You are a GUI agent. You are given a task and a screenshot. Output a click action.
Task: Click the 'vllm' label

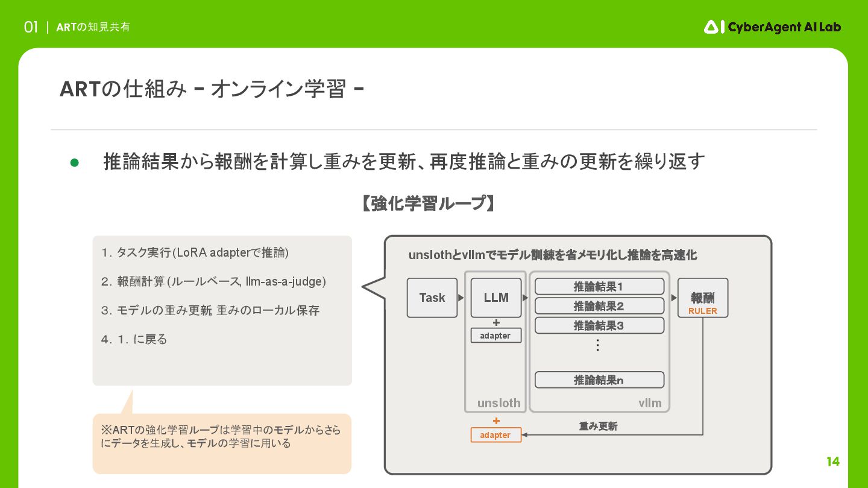point(650,403)
